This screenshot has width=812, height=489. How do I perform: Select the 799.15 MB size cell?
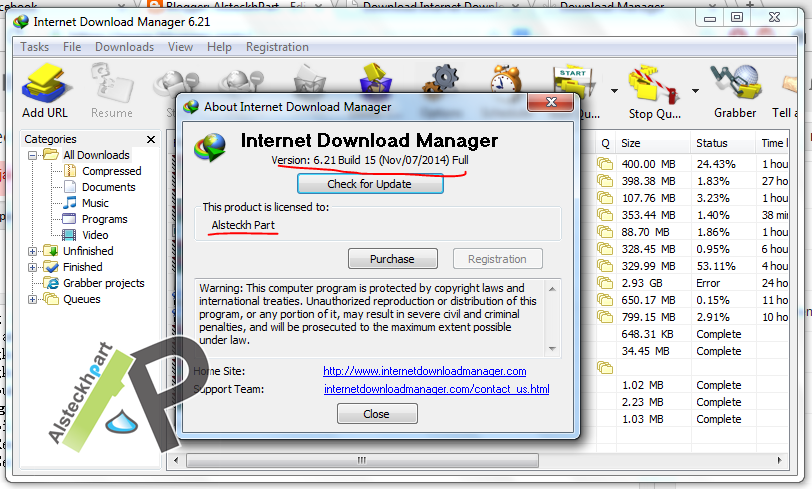pos(648,317)
